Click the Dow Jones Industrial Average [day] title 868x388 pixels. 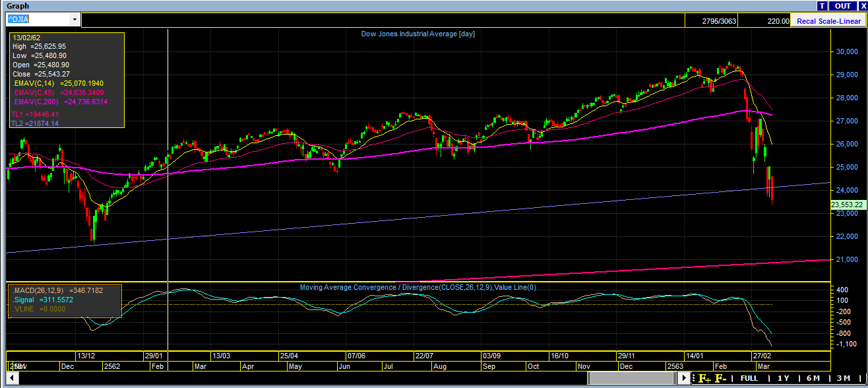418,34
